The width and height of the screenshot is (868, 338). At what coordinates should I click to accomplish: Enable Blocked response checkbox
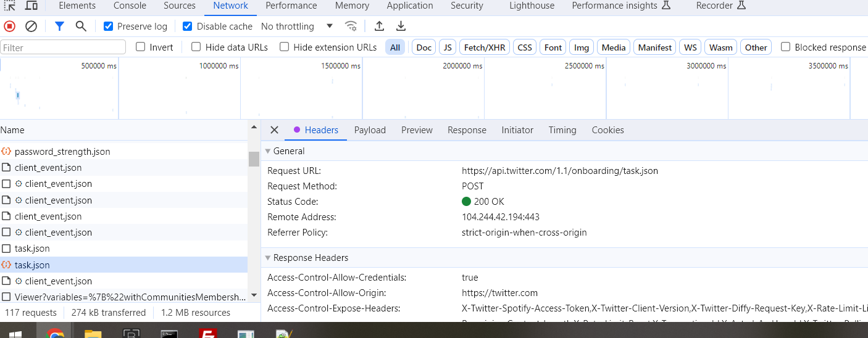pos(786,47)
